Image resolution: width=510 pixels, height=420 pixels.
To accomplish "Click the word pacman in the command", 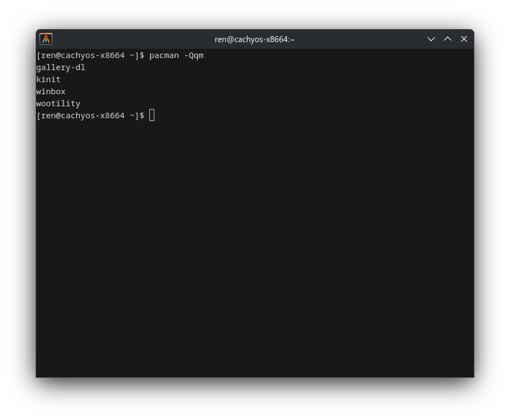I will point(164,56).
